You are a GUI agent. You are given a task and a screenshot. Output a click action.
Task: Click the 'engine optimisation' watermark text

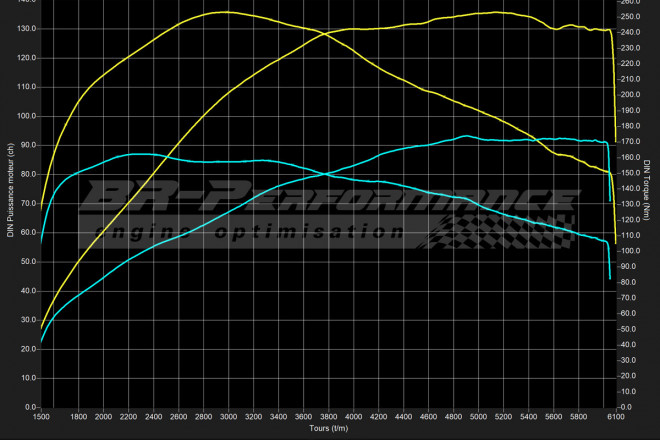[x=250, y=232]
